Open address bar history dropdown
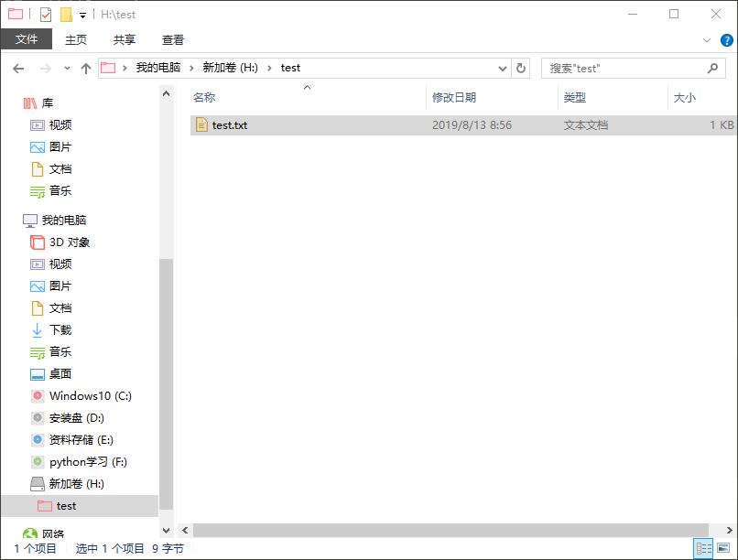This screenshot has width=738, height=560. [503, 69]
